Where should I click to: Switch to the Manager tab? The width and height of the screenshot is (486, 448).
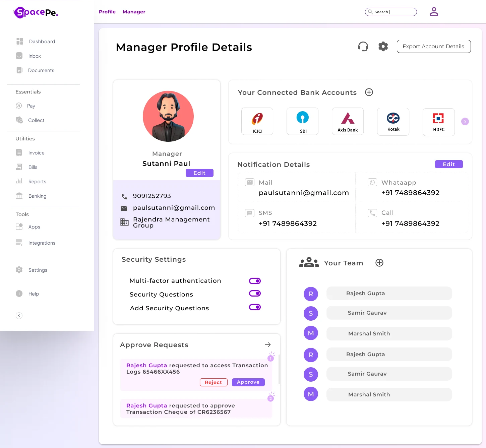tap(134, 12)
